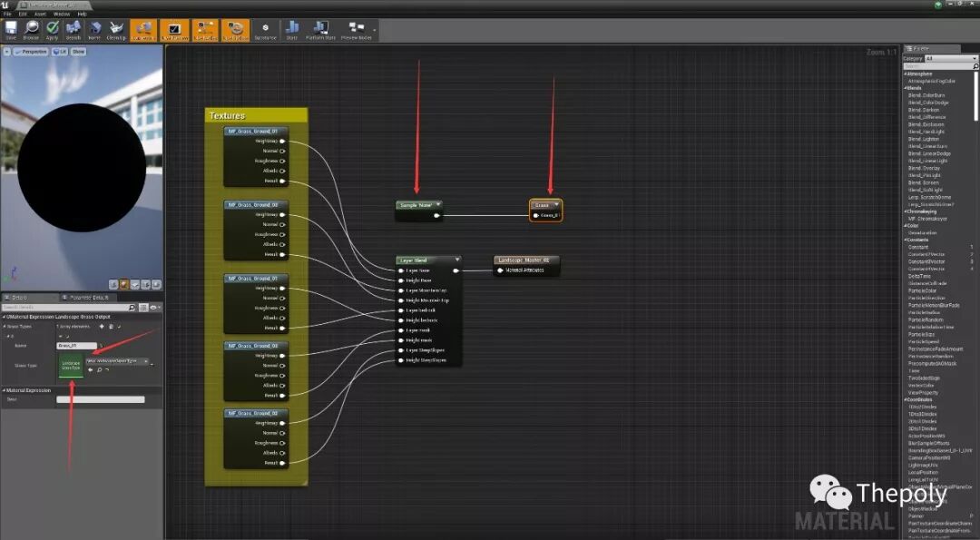Open the Perspective view mode dropdown

(31, 52)
